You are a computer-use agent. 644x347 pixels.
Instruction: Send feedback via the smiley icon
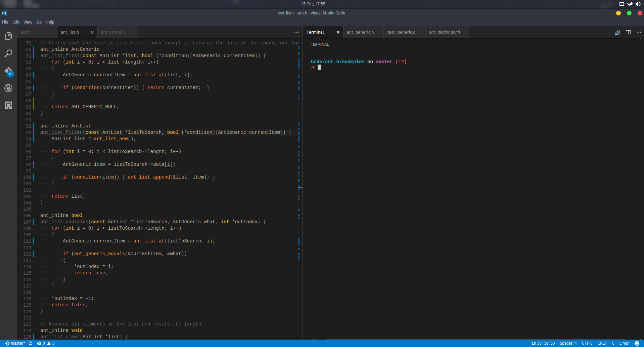637,343
